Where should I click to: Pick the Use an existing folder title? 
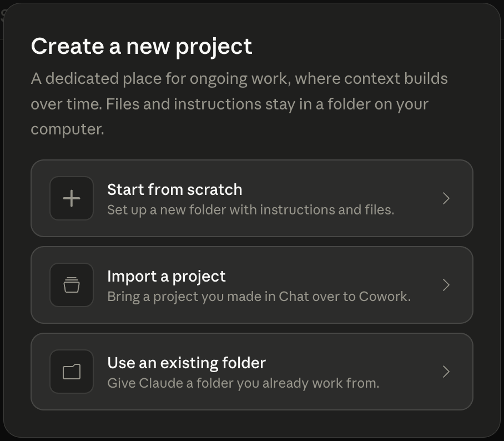187,363
